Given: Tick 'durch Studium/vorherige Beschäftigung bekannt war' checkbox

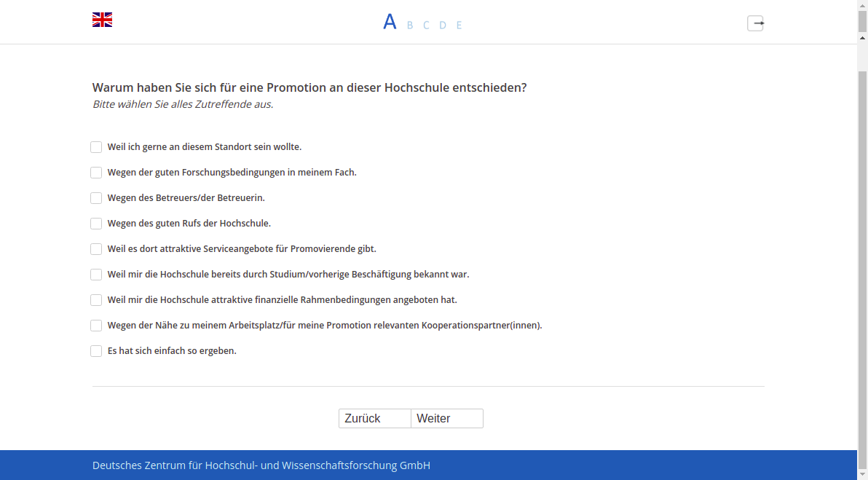Looking at the screenshot, I should click(x=96, y=275).
